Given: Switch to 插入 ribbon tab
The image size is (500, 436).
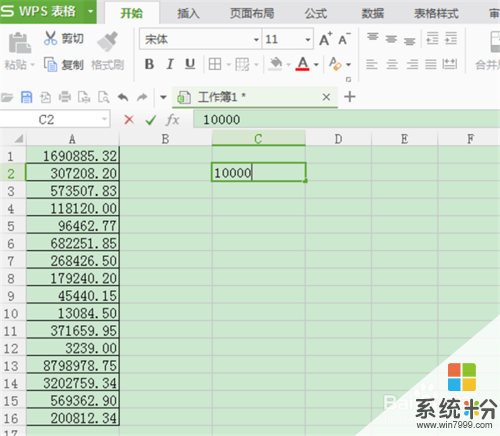Looking at the screenshot, I should 188,13.
